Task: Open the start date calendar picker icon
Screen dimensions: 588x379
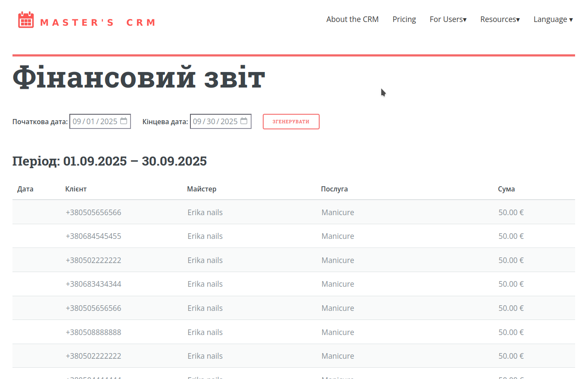Action: point(124,121)
